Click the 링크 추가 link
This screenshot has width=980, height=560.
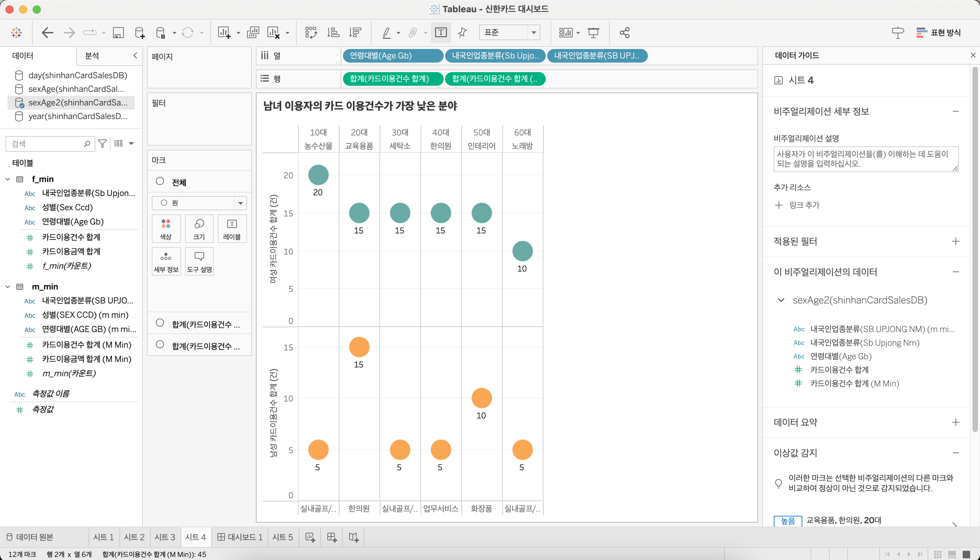(x=797, y=205)
